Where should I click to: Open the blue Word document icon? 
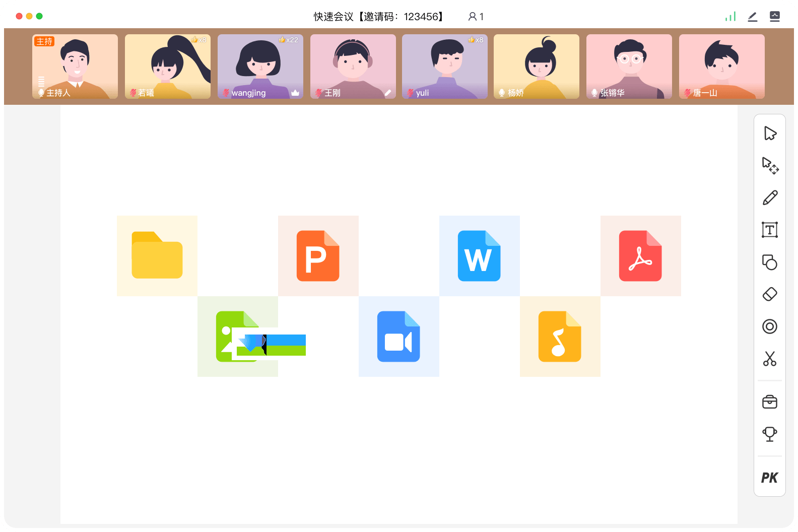click(x=479, y=256)
